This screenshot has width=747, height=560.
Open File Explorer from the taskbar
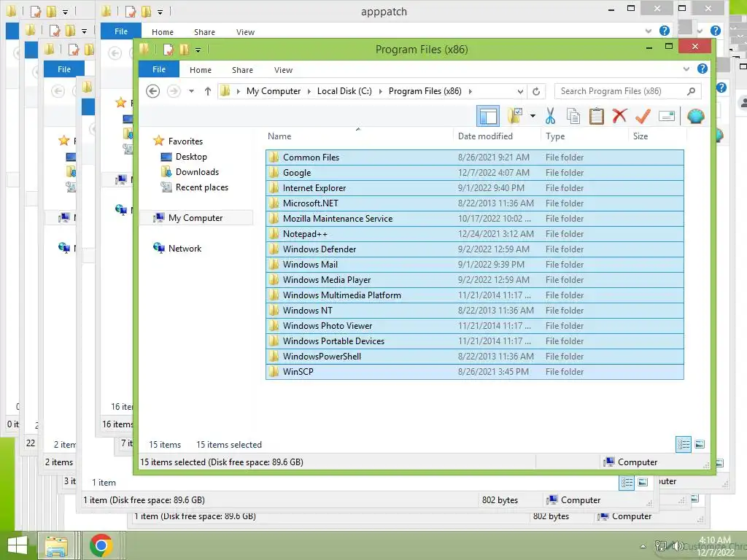[56, 545]
